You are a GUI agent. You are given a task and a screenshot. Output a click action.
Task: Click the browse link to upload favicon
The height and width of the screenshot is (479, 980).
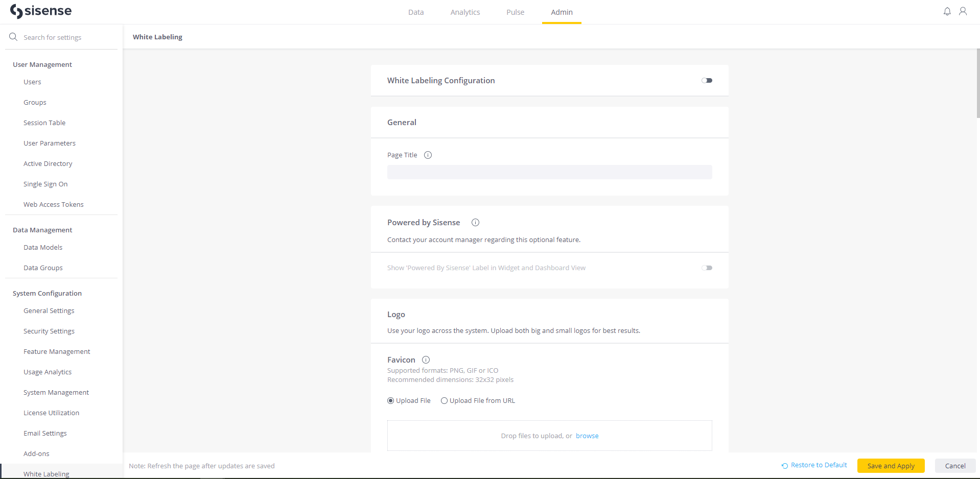[x=587, y=436]
